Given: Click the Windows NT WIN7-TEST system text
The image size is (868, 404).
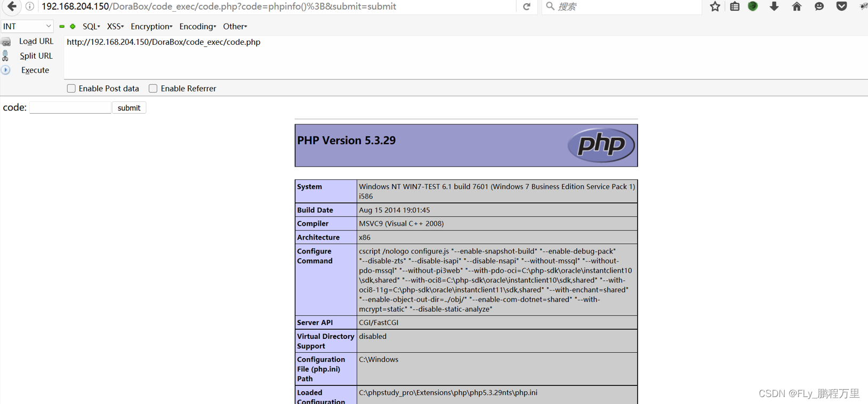Looking at the screenshot, I should (497, 192).
